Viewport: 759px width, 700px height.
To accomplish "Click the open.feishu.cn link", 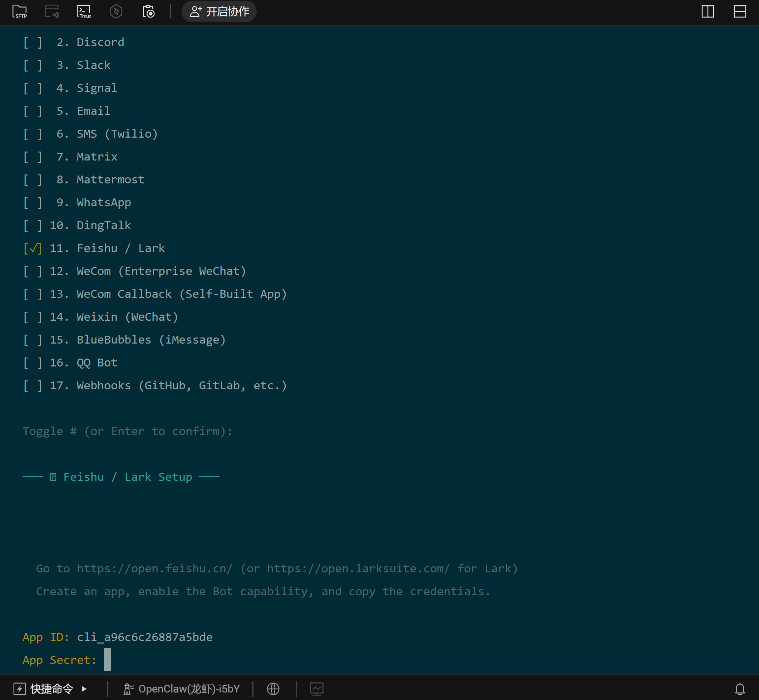I will [x=154, y=568].
